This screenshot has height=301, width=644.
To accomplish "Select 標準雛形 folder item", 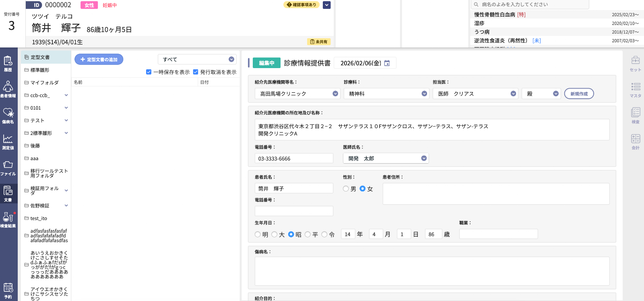I will 46,70.
